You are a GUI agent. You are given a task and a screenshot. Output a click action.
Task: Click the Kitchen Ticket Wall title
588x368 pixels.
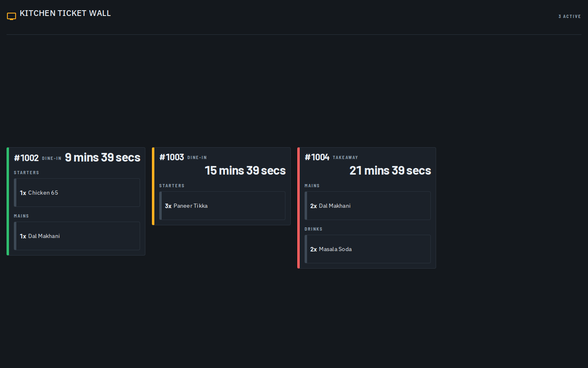65,13
